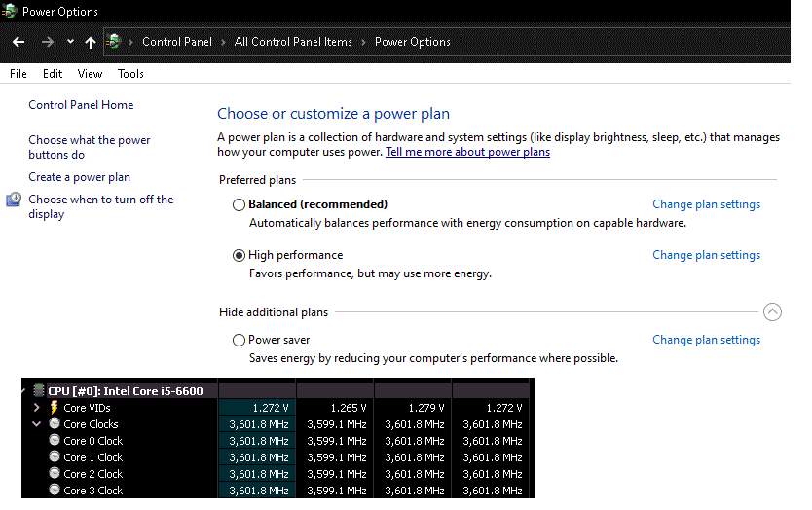Change plan settings for High performance
The height and width of the screenshot is (510, 812).
click(706, 255)
